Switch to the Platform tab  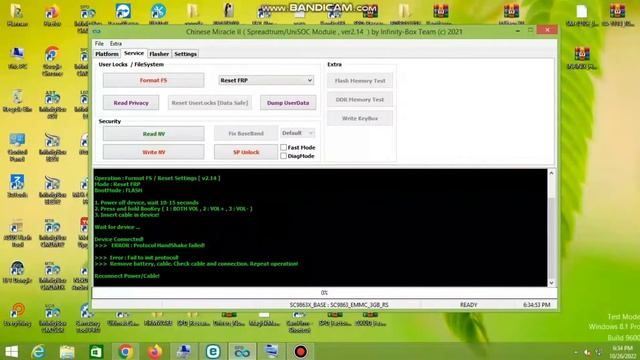[107, 54]
